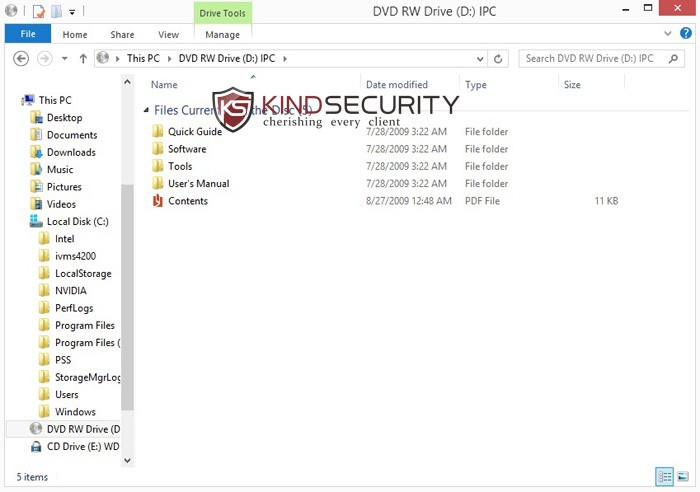Image resolution: width=700 pixels, height=492 pixels.
Task: Open the File menu tab
Action: [28, 34]
